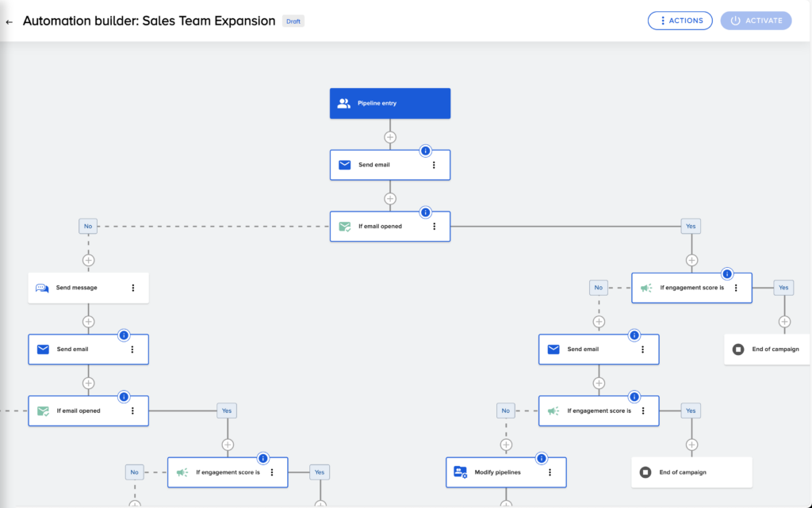Click the Draft status badge
The height and width of the screenshot is (508, 812).
[x=293, y=21]
